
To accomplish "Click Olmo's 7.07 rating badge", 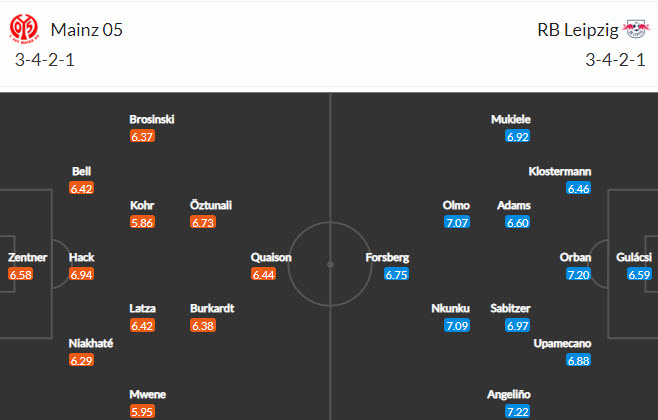I will tap(456, 222).
